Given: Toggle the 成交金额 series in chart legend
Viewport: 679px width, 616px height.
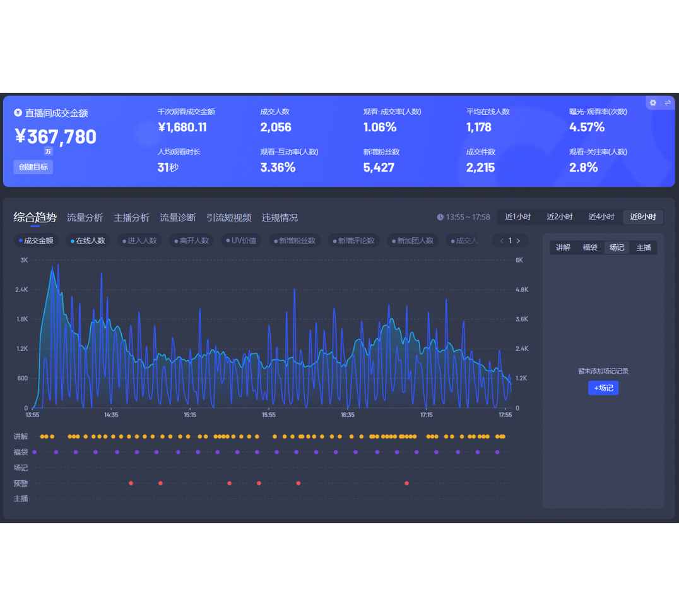Looking at the screenshot, I should [36, 240].
